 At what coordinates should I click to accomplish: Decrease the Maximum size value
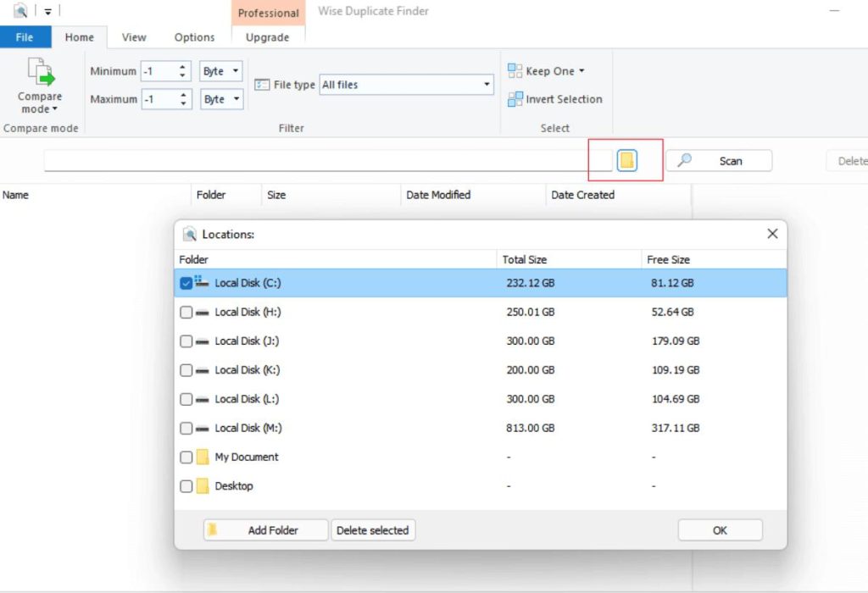pyautogui.click(x=183, y=103)
